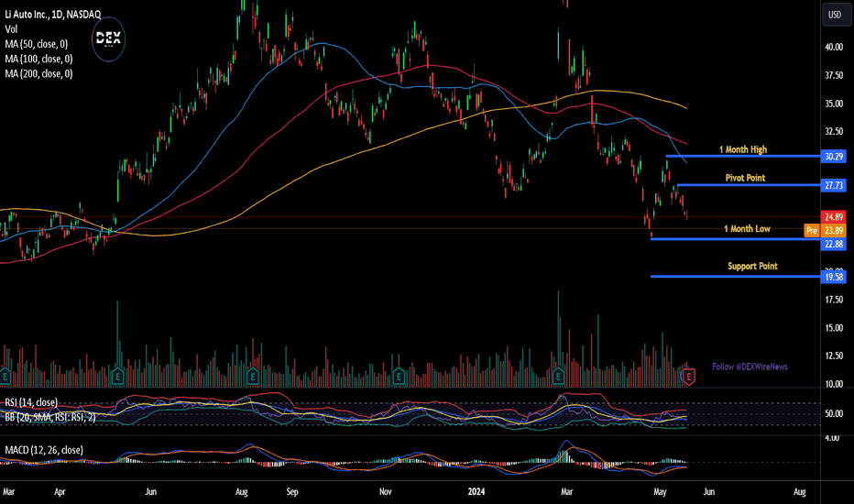Click the 12.50 price axis value
This screenshot has width=854, height=504.
click(834, 356)
